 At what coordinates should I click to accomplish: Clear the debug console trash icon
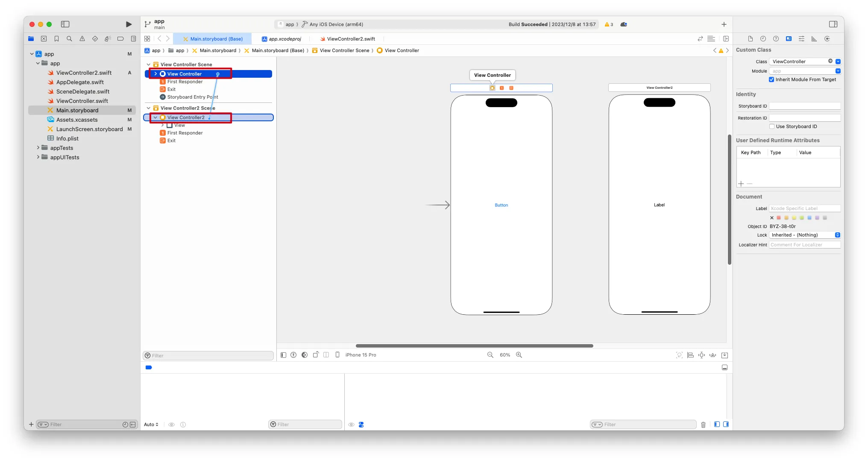pos(703,424)
